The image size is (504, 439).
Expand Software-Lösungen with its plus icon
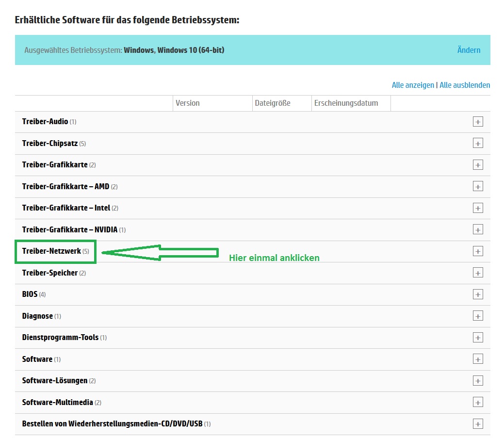[x=478, y=381]
